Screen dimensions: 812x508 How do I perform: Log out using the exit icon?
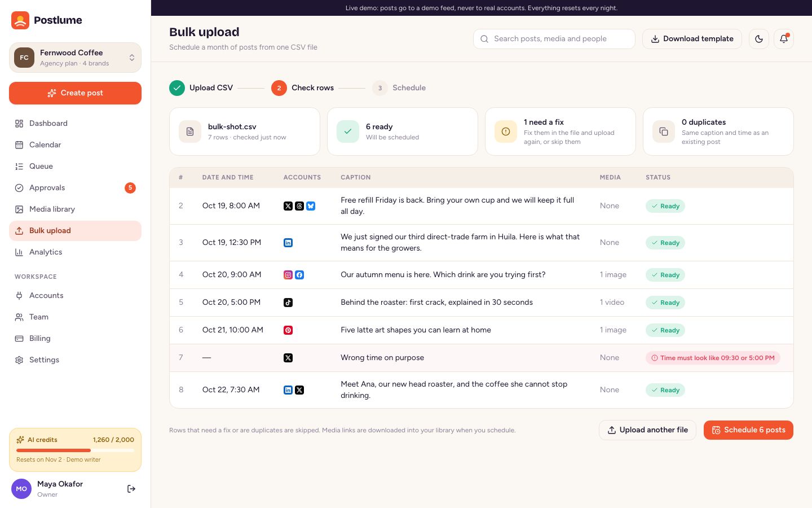[x=131, y=489]
